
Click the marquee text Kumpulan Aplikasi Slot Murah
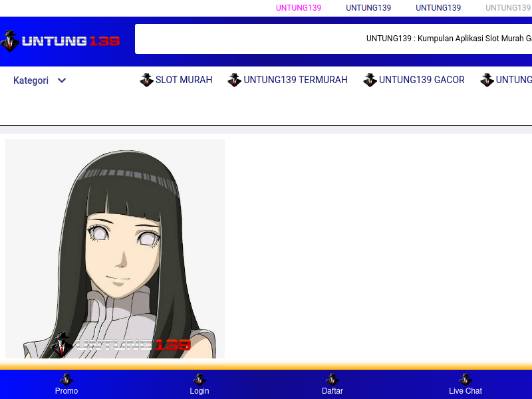(449, 39)
